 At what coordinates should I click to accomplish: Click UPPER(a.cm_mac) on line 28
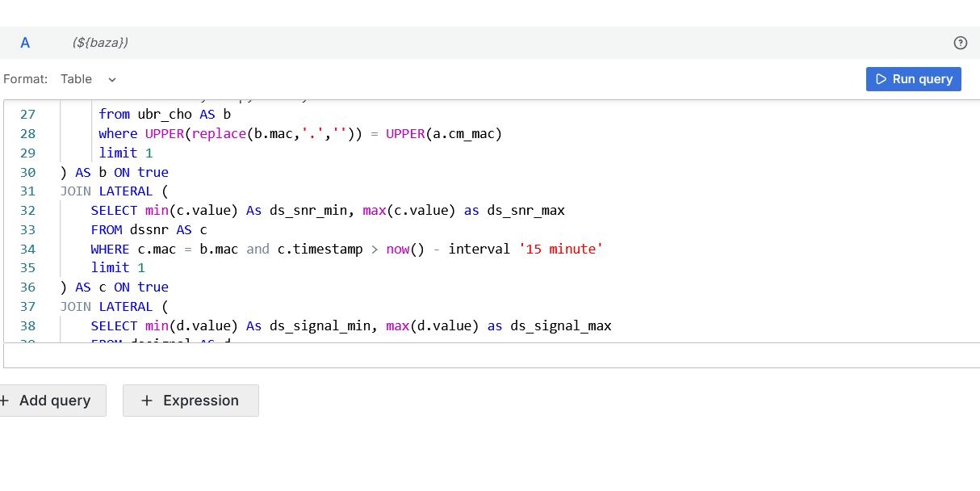point(443,134)
